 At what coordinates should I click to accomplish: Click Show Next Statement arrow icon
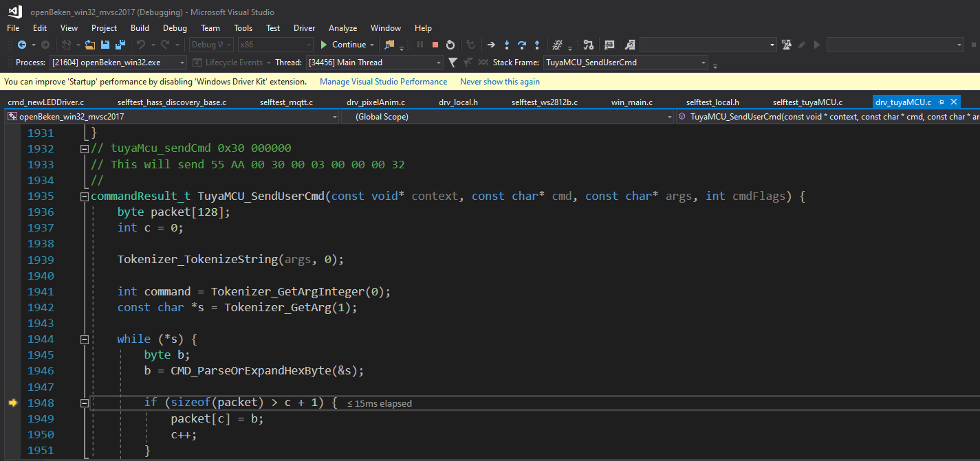(491, 45)
